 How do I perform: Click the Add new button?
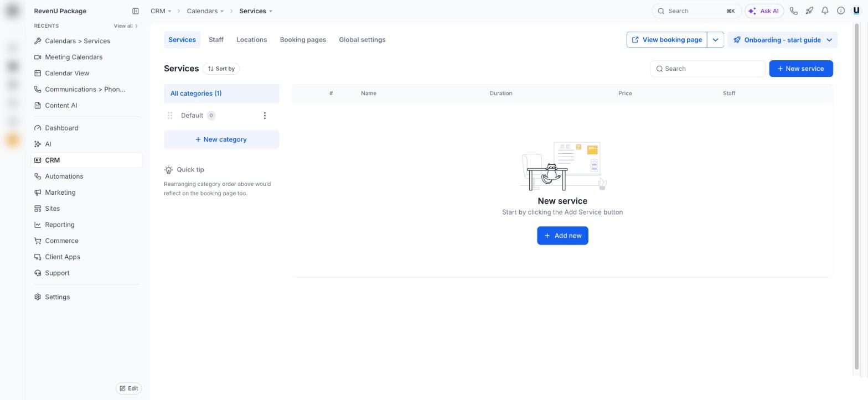click(562, 236)
